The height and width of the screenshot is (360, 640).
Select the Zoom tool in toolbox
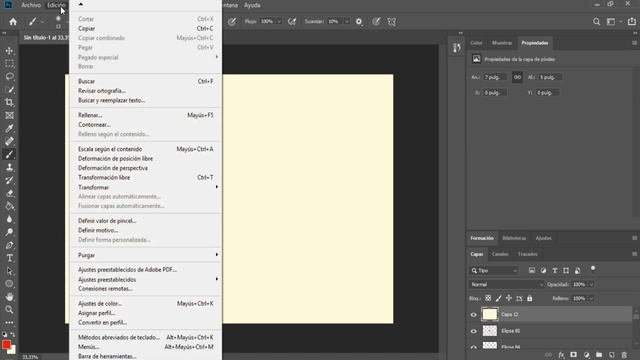coord(9,310)
